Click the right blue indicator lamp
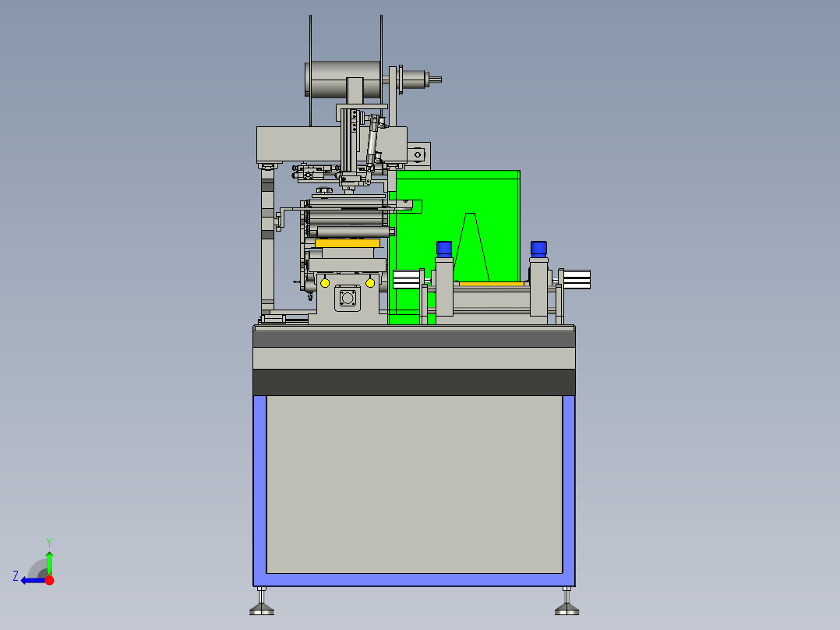Image resolution: width=840 pixels, height=630 pixels. click(x=539, y=248)
